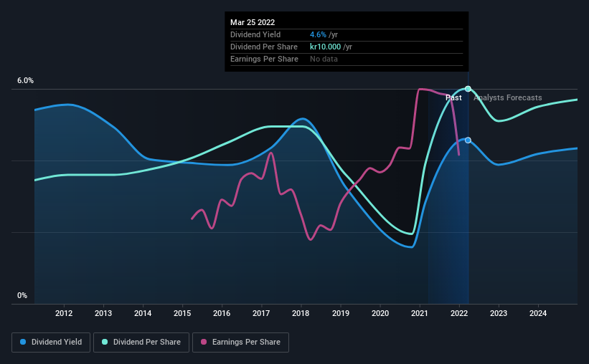Click the 2017 x-axis label
This screenshot has height=364, width=589.
pyautogui.click(x=261, y=313)
